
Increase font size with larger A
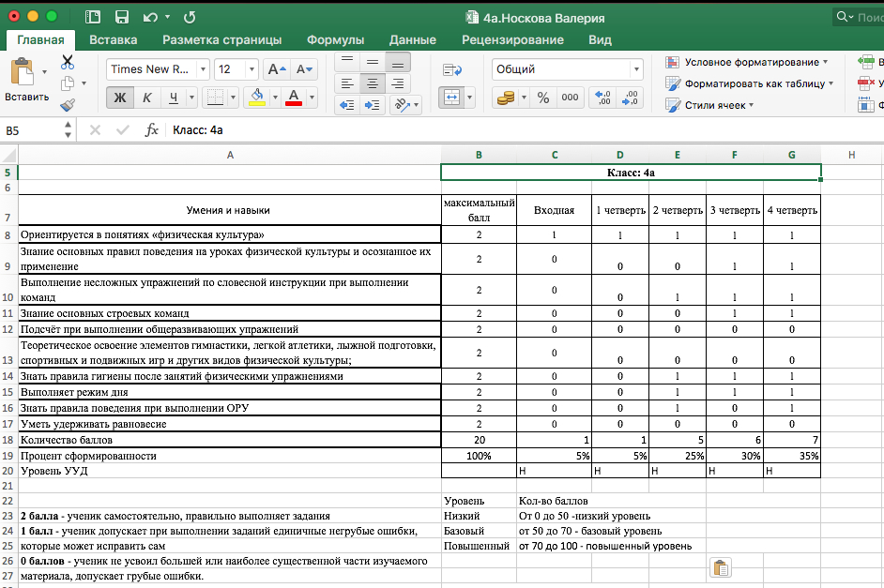click(x=277, y=69)
